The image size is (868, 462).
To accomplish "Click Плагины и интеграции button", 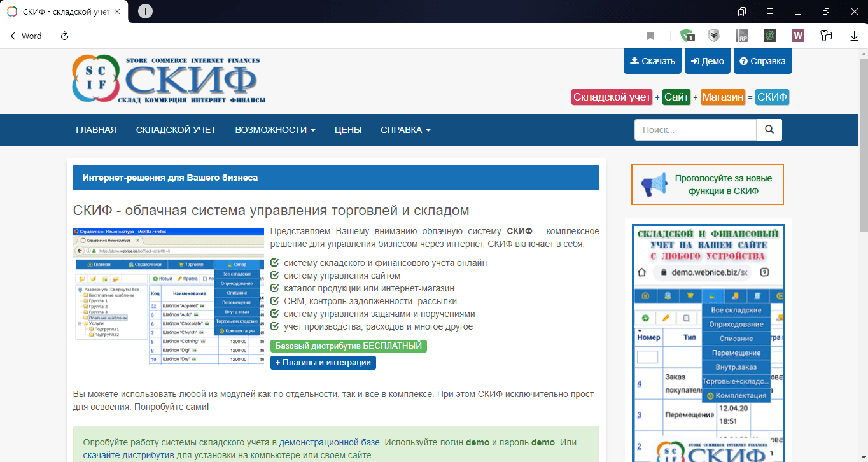I will tap(323, 363).
